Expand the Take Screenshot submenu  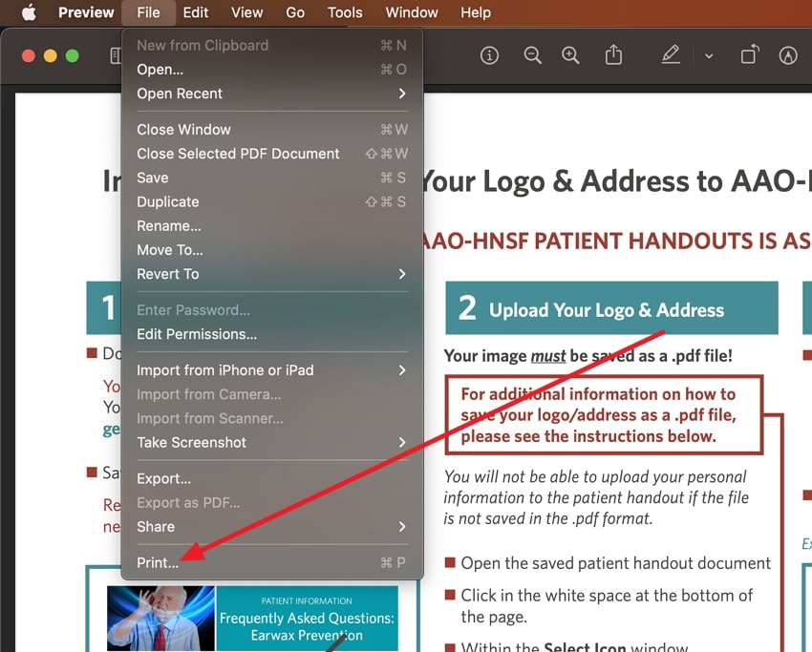272,442
